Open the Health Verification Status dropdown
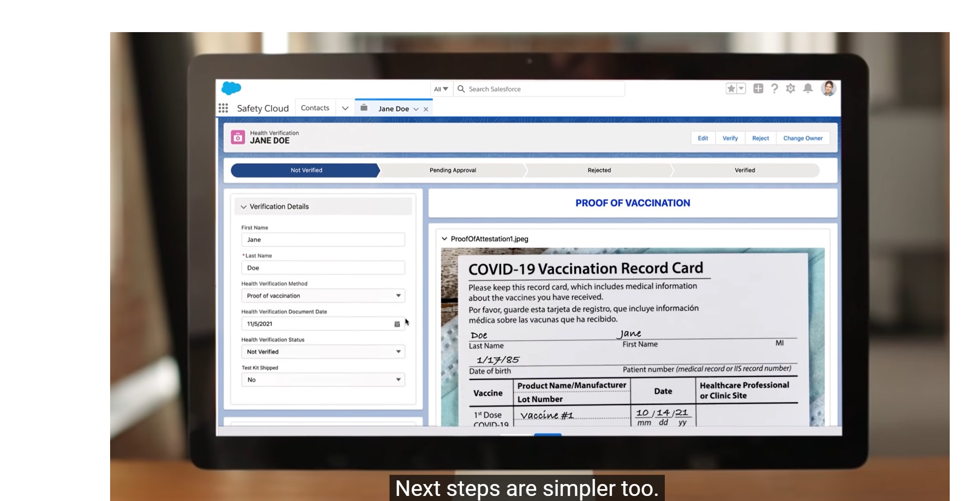 point(323,351)
